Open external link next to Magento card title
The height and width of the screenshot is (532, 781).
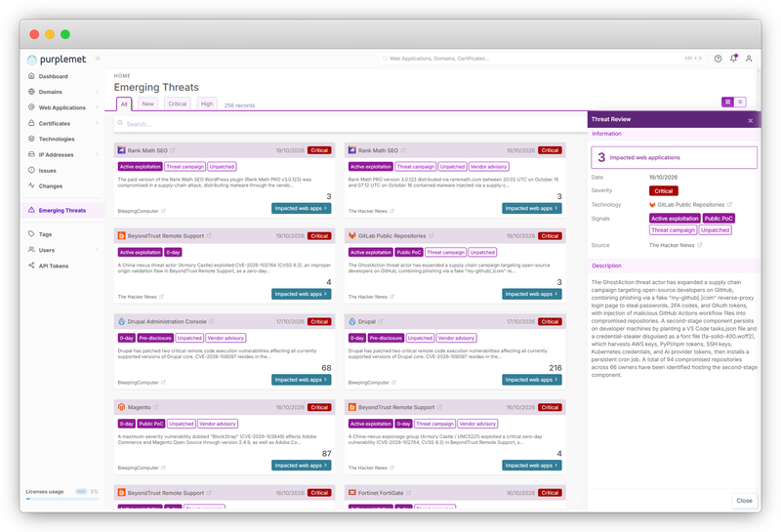[x=155, y=407]
